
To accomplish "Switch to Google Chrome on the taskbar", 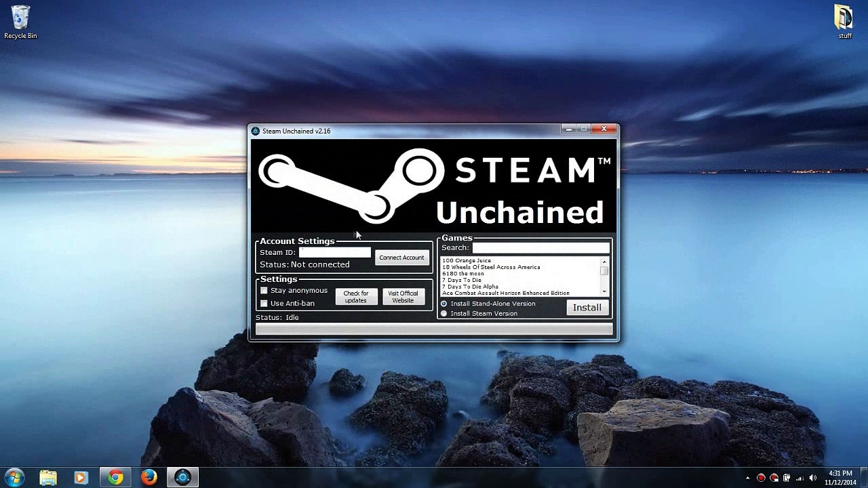I will (115, 478).
